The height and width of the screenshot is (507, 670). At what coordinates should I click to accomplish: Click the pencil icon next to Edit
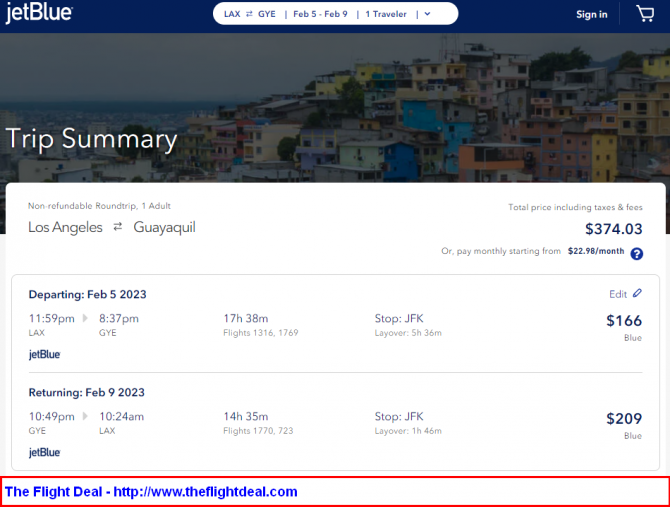637,293
